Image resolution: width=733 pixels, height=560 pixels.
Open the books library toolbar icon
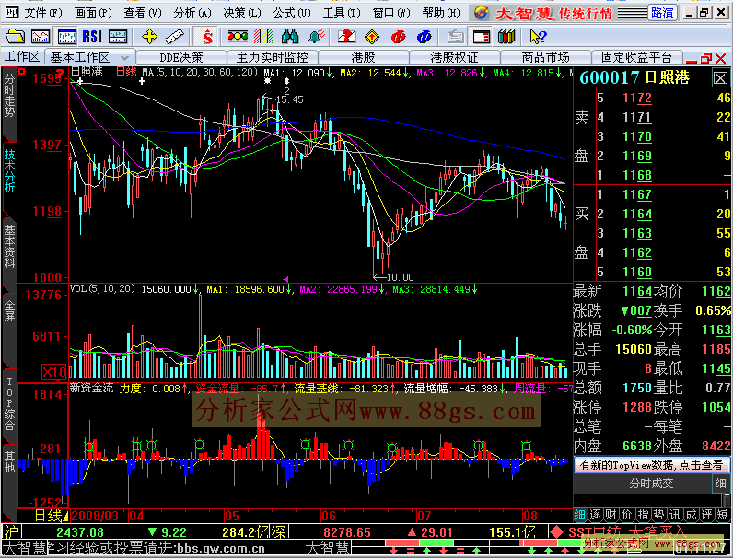tap(506, 36)
